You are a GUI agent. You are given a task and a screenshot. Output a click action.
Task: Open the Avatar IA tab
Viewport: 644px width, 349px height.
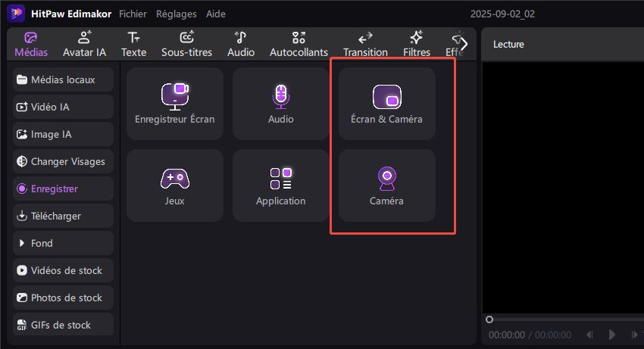coord(84,44)
